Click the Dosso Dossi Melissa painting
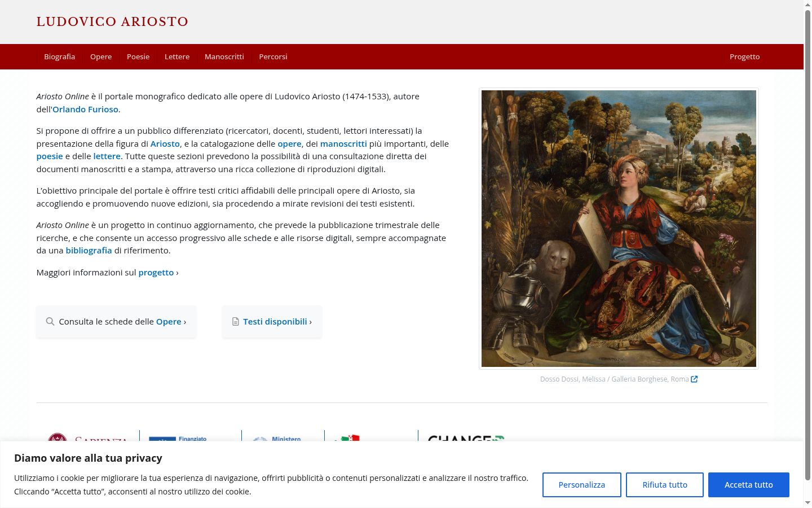812x508 pixels. tap(619, 229)
